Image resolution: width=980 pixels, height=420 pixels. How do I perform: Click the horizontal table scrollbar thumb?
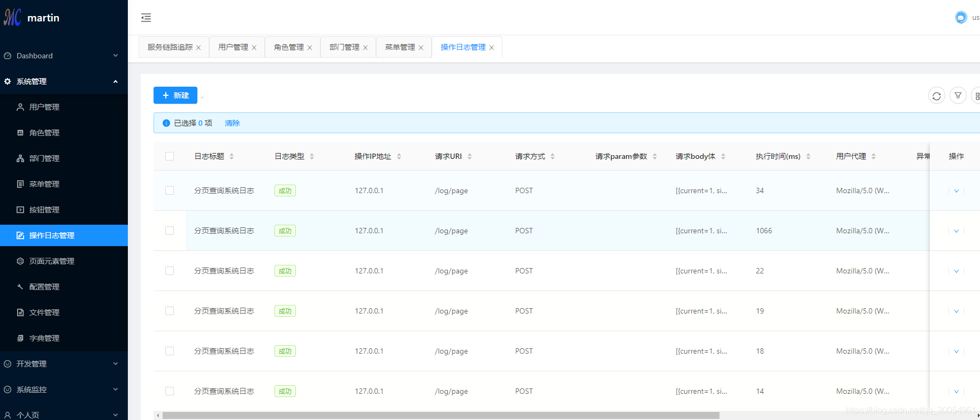(x=441, y=415)
